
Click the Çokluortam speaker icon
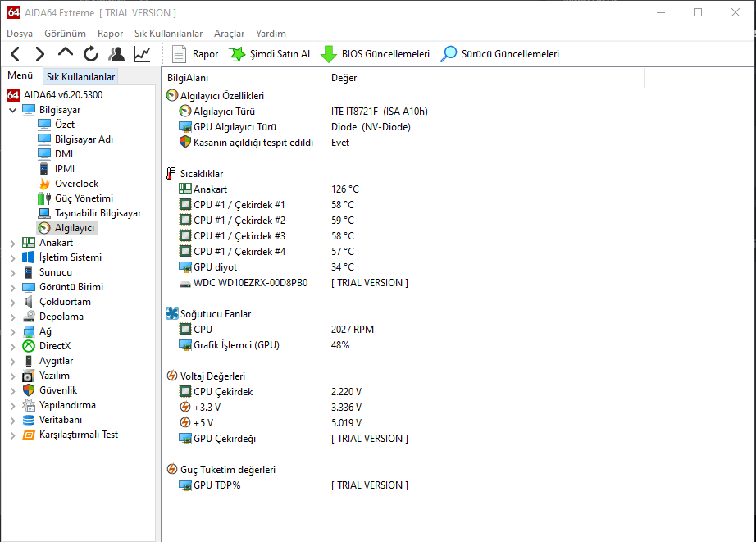pyautogui.click(x=29, y=302)
